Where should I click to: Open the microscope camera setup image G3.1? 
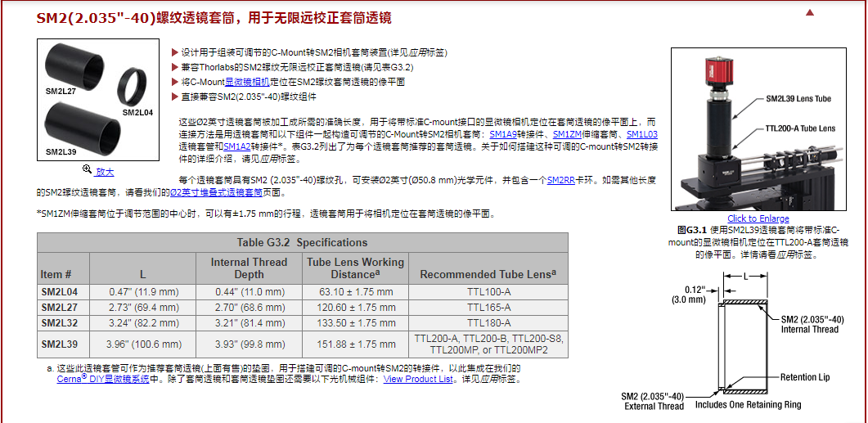758,129
